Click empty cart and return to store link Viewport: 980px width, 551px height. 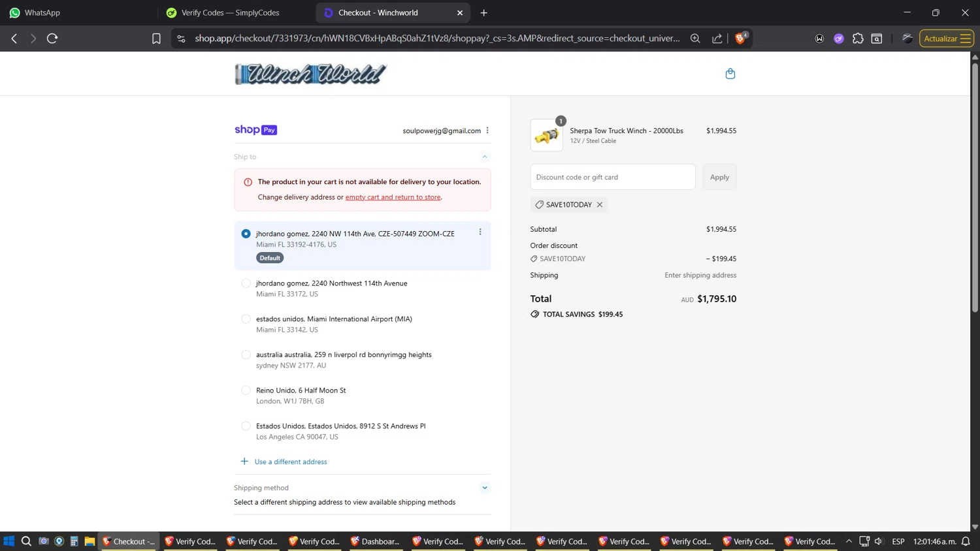pyautogui.click(x=393, y=197)
